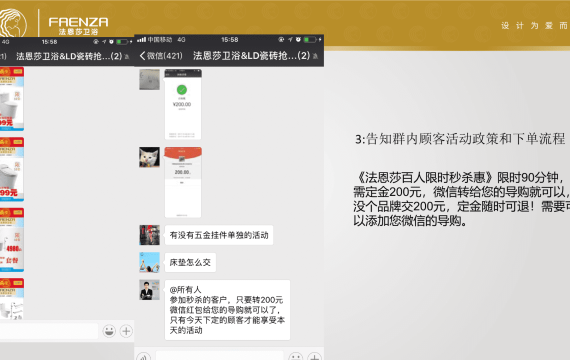Open the bottom promotion image in left chat

(12, 299)
